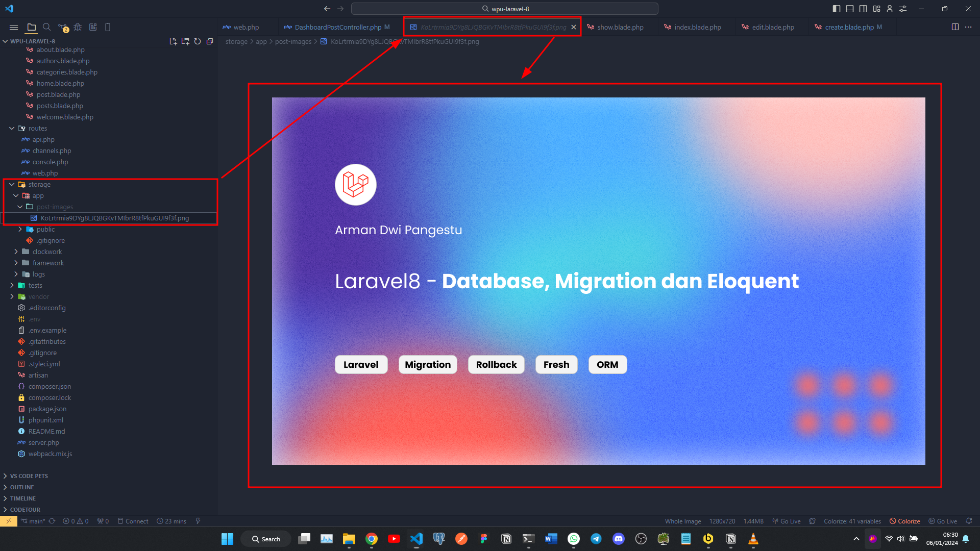Open Google Chrome from the taskbar
This screenshot has height=551, width=980.
tap(372, 539)
